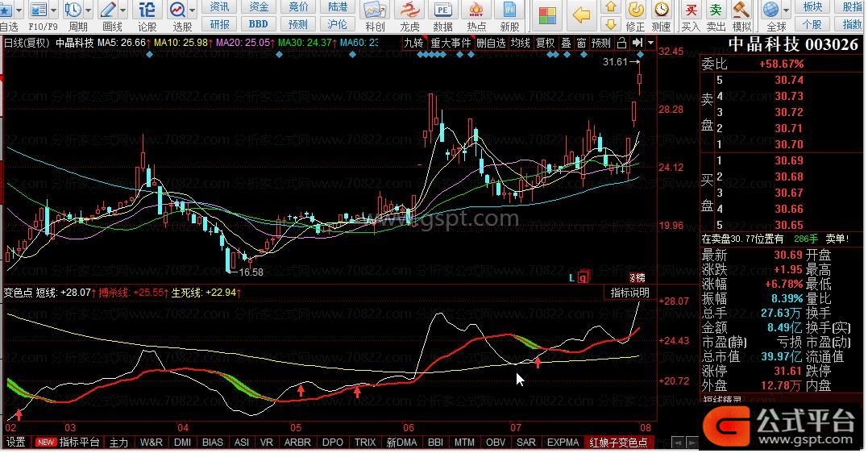This screenshot has height=453, width=868.
Task: Switch to the OBV indicator tab
Action: tap(496, 443)
